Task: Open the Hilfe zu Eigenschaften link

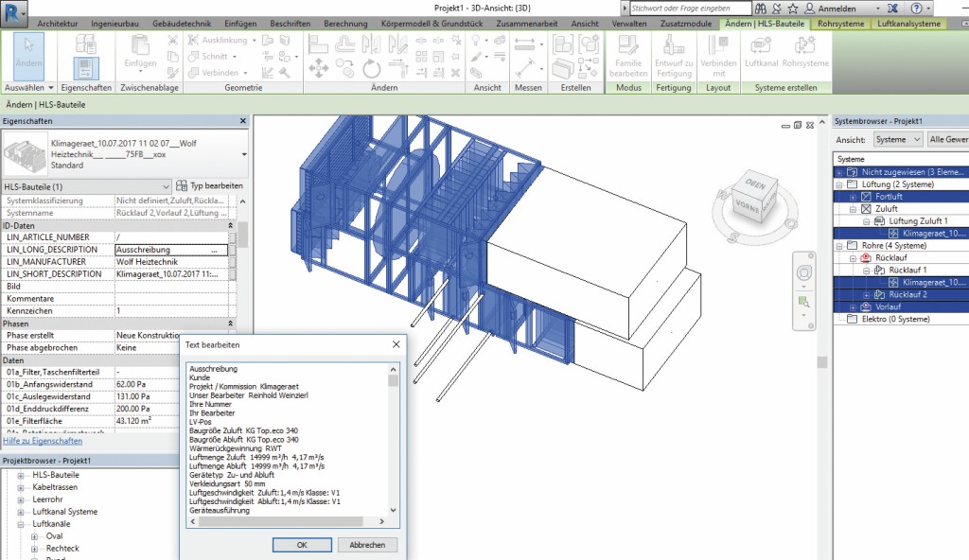Action: click(43, 441)
